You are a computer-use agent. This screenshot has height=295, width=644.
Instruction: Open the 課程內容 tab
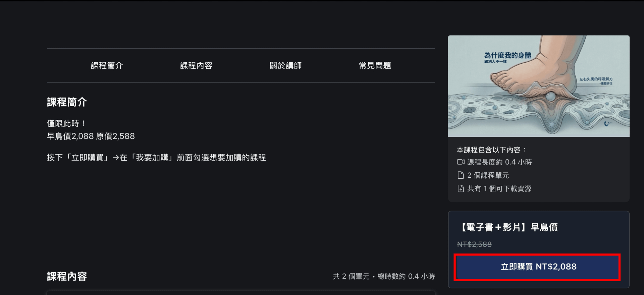[196, 65]
